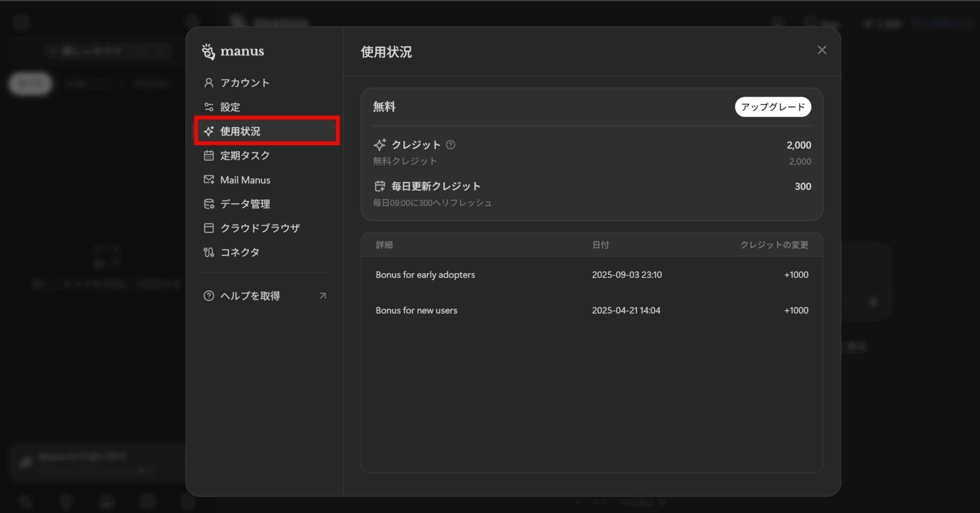Click the sparkle icon beside クレジット heading

click(x=380, y=144)
